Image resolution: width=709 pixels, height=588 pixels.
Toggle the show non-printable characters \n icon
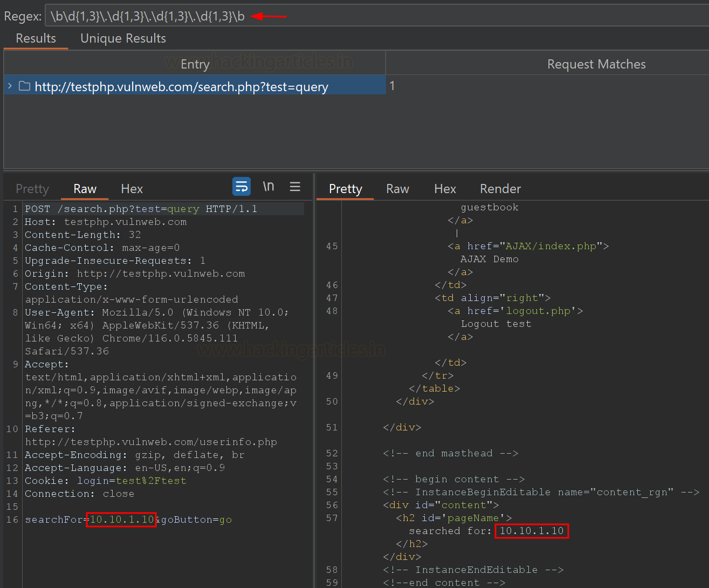[269, 187]
